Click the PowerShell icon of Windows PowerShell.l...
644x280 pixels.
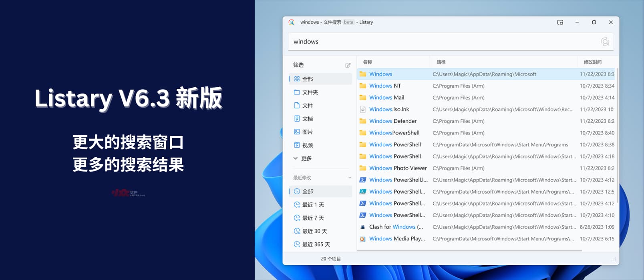coord(363,180)
